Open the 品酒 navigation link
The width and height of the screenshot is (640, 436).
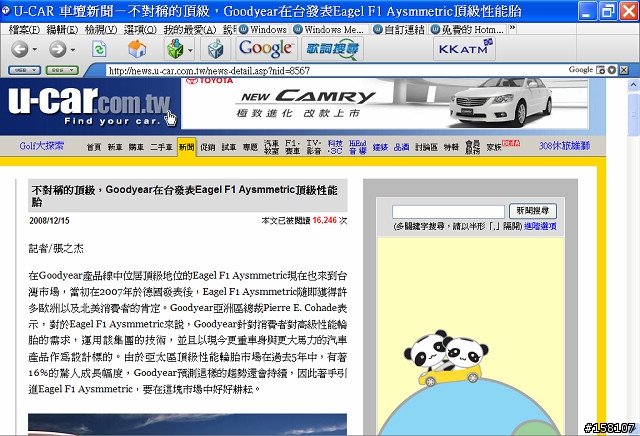(x=401, y=147)
